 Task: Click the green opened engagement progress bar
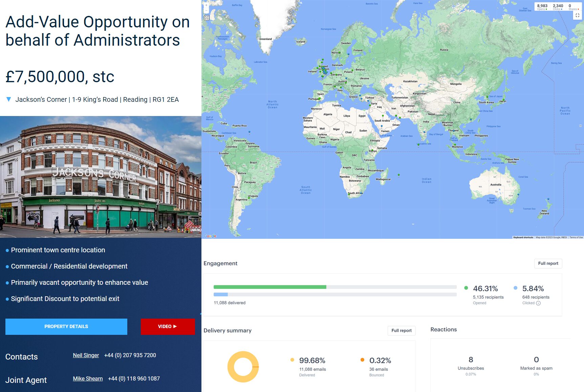[x=270, y=287]
